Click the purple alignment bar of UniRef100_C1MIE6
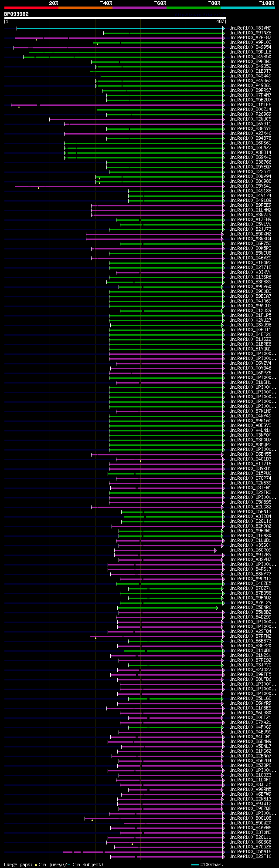This screenshot has height=868, width=279. coord(117,105)
